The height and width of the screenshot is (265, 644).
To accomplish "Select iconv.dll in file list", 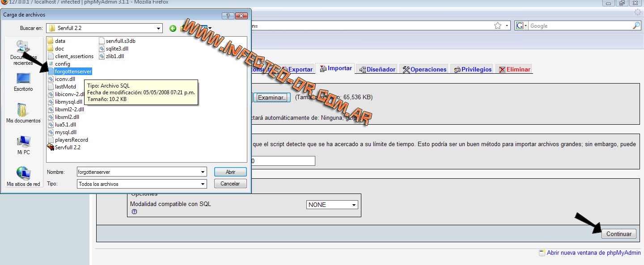I will [61, 79].
